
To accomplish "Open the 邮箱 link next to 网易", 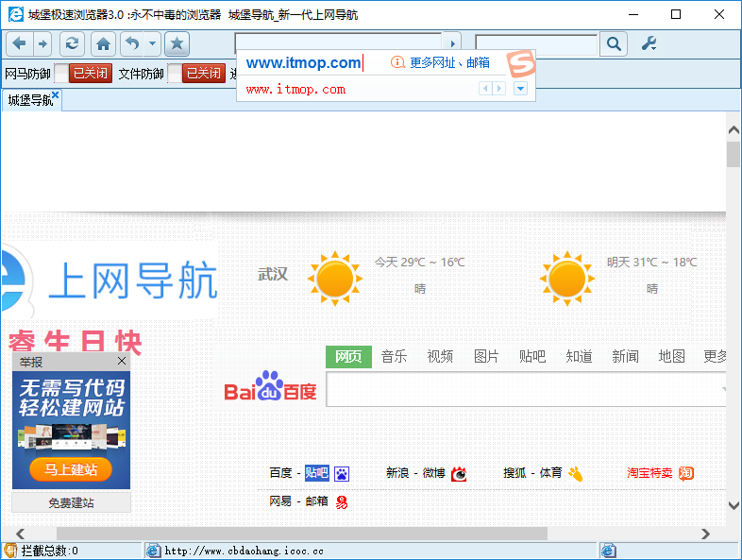I will [316, 501].
